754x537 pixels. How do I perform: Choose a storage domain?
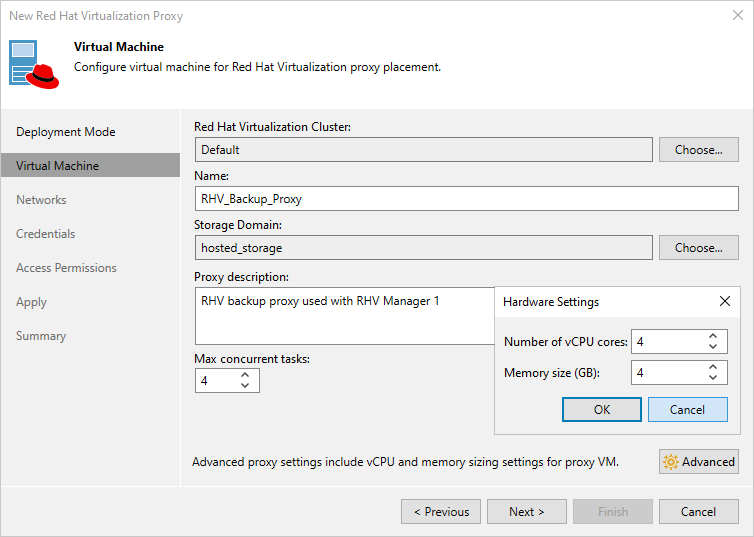[698, 247]
